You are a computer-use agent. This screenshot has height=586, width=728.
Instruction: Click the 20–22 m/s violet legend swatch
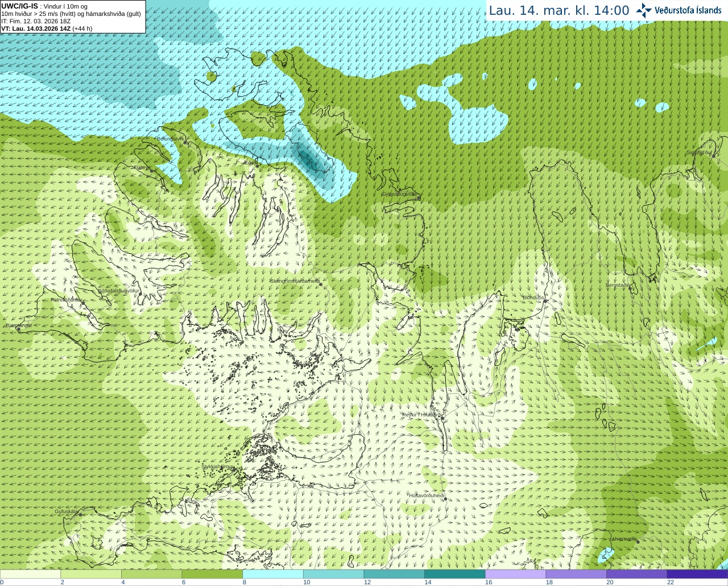pos(637,574)
